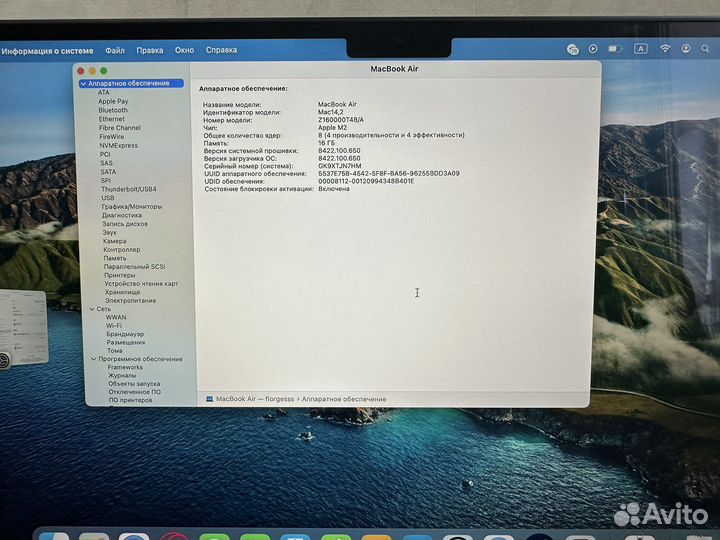The height and width of the screenshot is (540, 720).
Task: Select Размещения under Сеть
Action: (x=126, y=342)
